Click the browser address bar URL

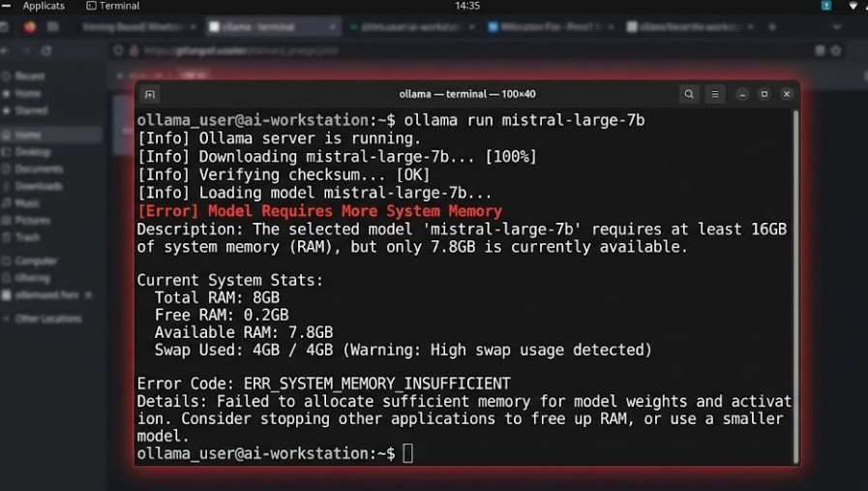tap(240, 51)
